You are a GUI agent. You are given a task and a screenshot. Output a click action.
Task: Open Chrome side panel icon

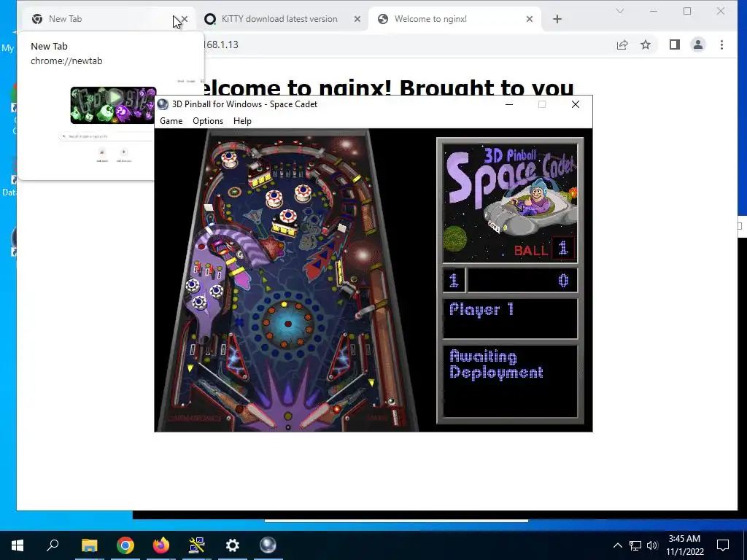tap(675, 44)
